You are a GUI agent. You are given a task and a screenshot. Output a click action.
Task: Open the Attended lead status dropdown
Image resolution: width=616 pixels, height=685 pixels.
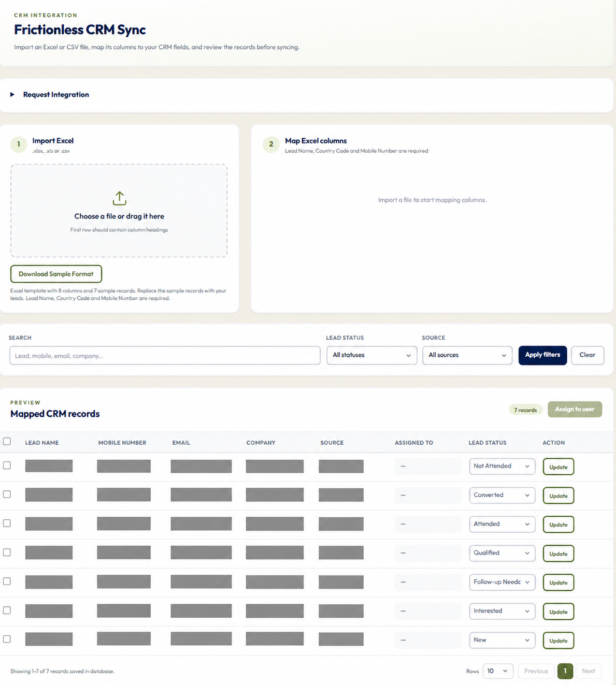(502, 524)
